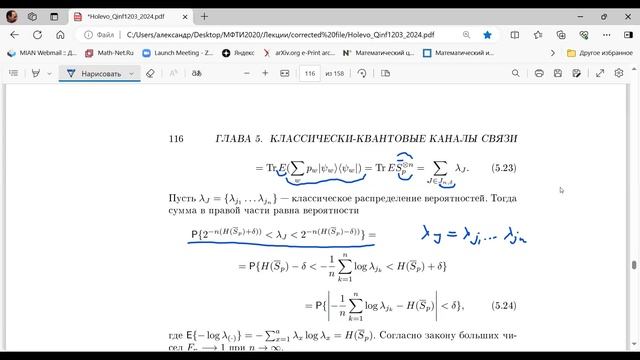This screenshot has width=640, height=360.
Task: Click scrollbar down arrow
Action: [634, 344]
